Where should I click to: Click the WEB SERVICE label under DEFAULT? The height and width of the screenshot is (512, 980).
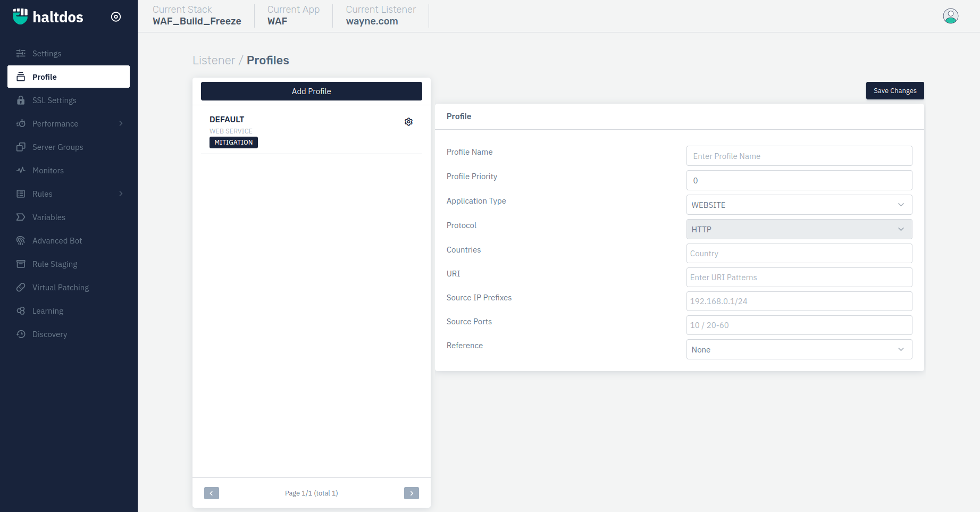pyautogui.click(x=231, y=131)
